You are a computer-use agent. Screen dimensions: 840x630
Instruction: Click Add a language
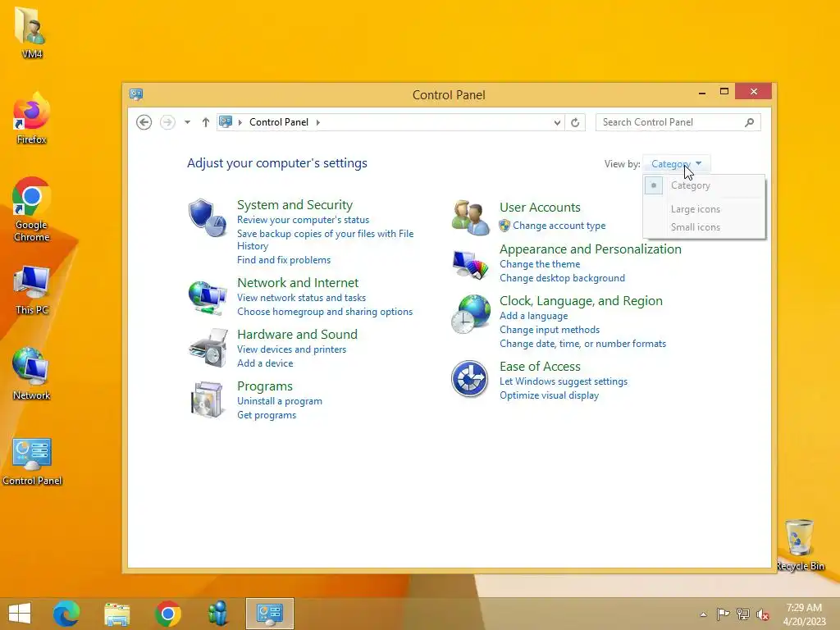coord(533,316)
